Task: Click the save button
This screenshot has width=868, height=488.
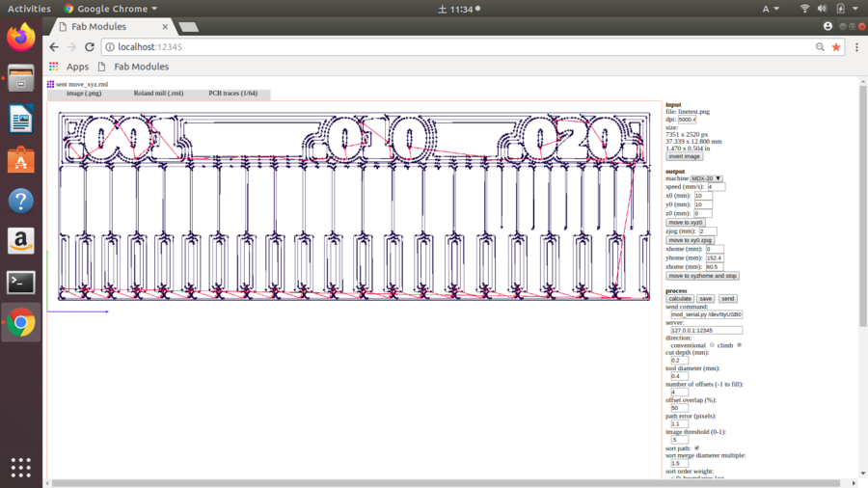Action: point(705,299)
